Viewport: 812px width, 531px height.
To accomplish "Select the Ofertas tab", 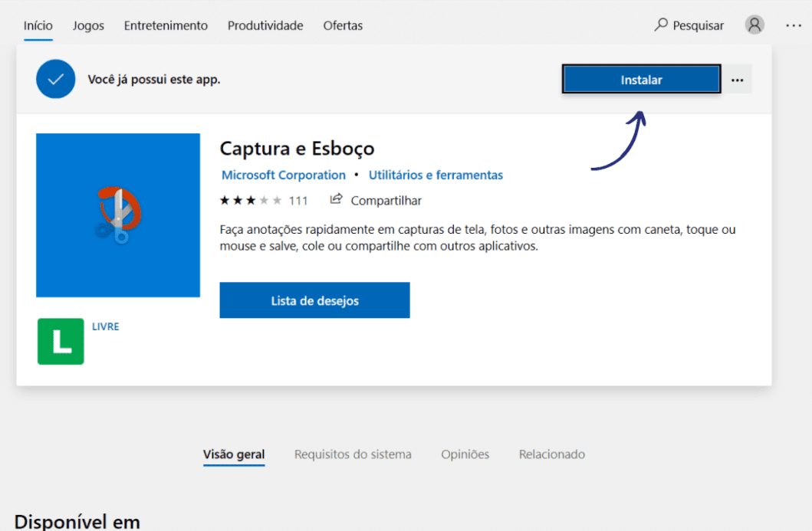I will pyautogui.click(x=343, y=25).
